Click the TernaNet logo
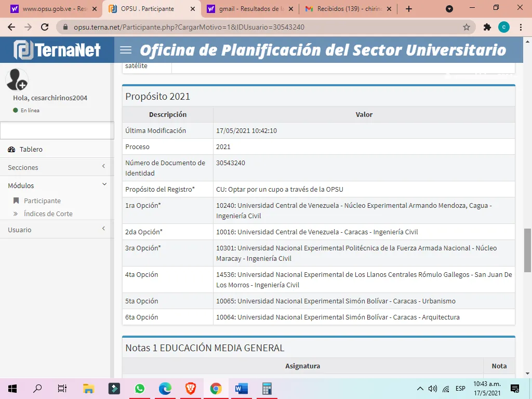This screenshot has height=399, width=532. click(57, 50)
